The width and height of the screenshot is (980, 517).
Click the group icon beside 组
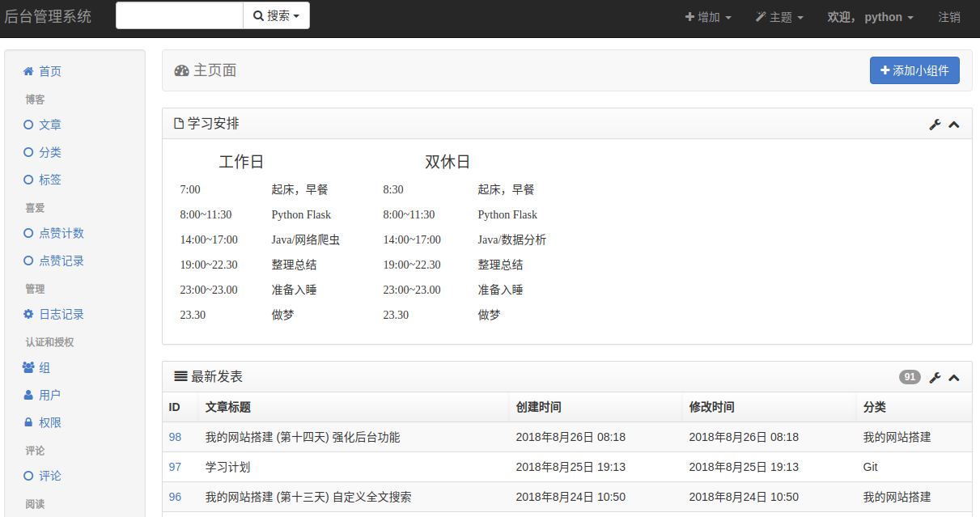(28, 367)
